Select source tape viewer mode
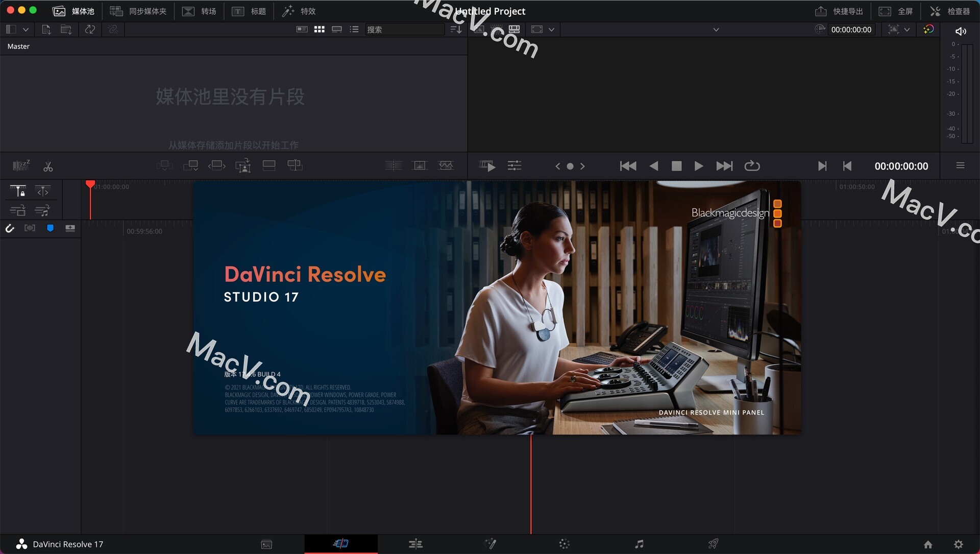 pyautogui.click(x=497, y=29)
